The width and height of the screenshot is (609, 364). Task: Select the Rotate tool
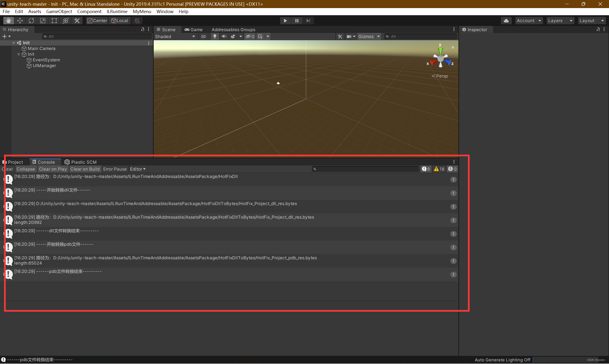31,21
